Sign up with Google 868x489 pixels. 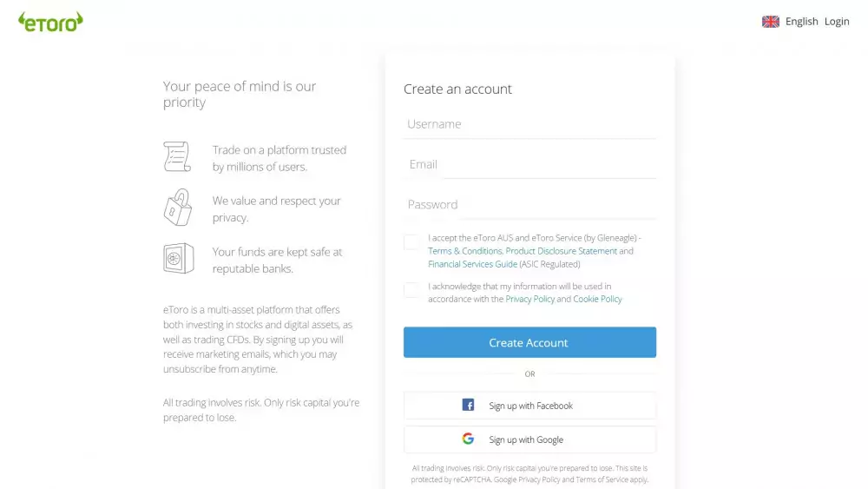[529, 439]
